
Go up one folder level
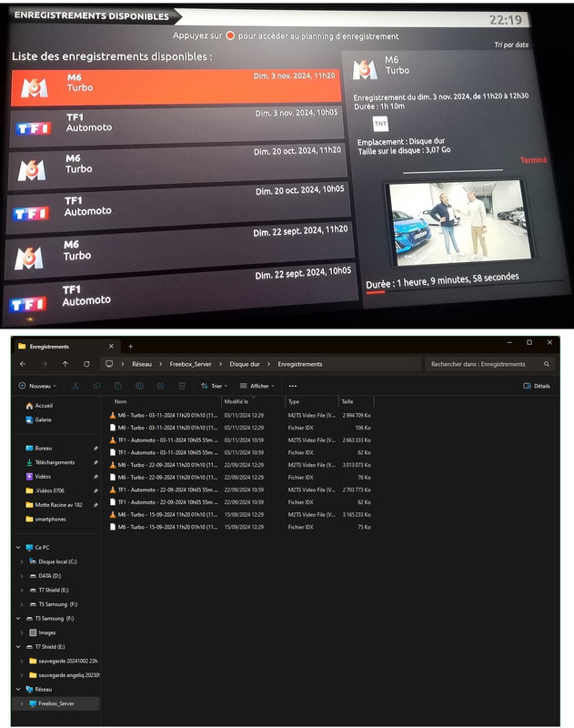point(65,364)
